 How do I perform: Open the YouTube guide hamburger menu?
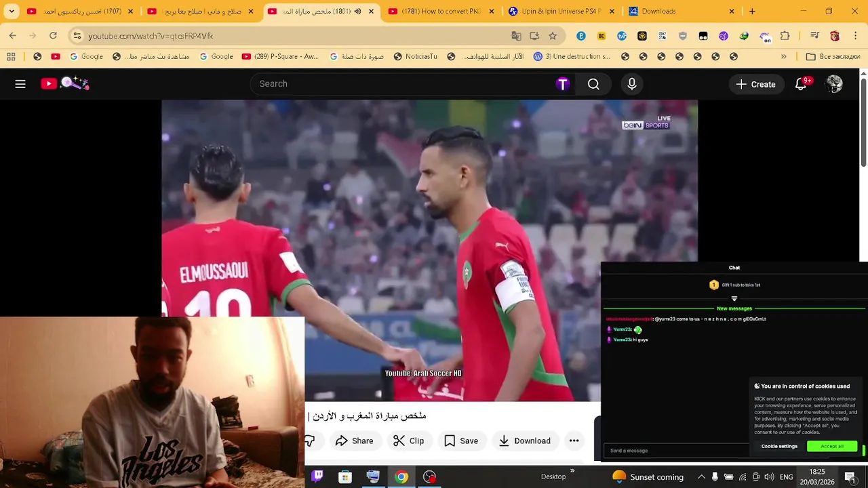click(x=20, y=84)
